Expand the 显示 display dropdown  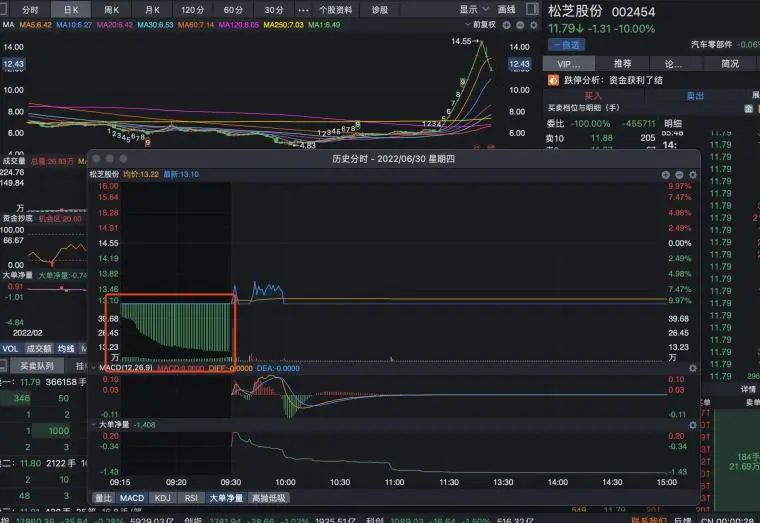[474, 9]
